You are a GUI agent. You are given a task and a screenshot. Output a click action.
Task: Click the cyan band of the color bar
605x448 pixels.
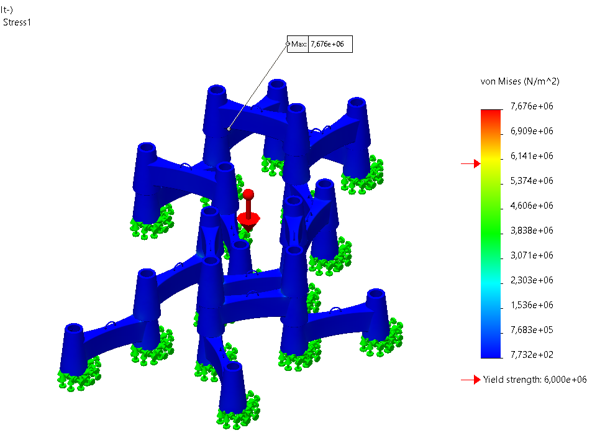click(491, 284)
